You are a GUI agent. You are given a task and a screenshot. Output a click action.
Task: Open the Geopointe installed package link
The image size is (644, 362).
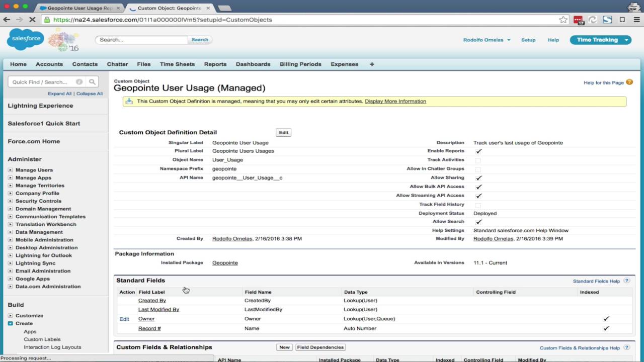click(x=225, y=263)
